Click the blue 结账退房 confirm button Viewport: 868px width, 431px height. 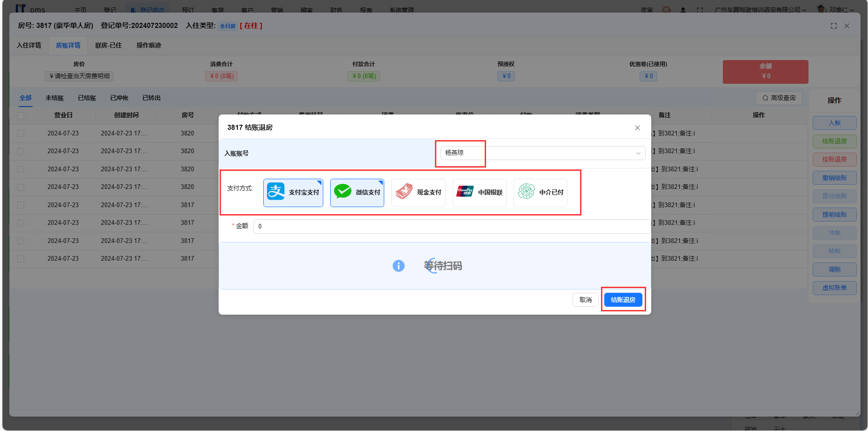(x=623, y=300)
